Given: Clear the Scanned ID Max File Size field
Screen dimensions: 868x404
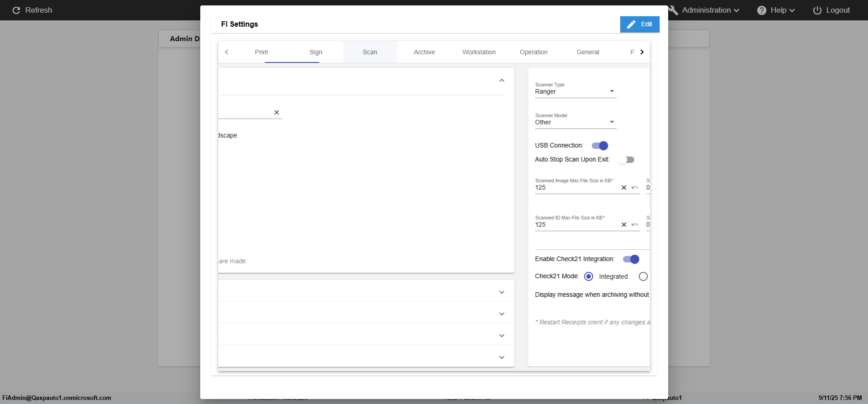Looking at the screenshot, I should pyautogui.click(x=624, y=225).
